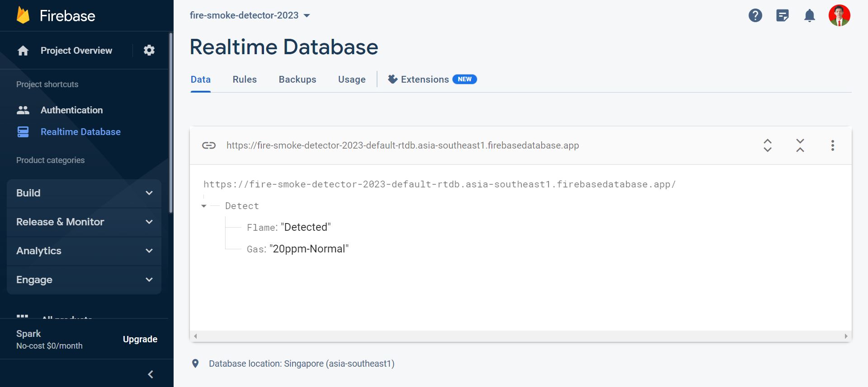Go to Realtime Database shortcut
The width and height of the screenshot is (868, 387).
pos(80,132)
